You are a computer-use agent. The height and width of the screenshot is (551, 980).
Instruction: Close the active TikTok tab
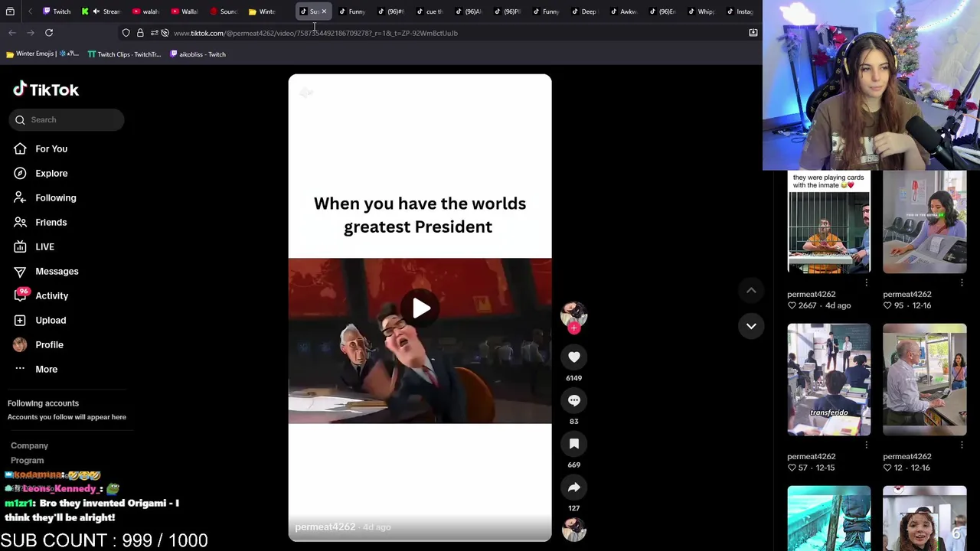[324, 11]
